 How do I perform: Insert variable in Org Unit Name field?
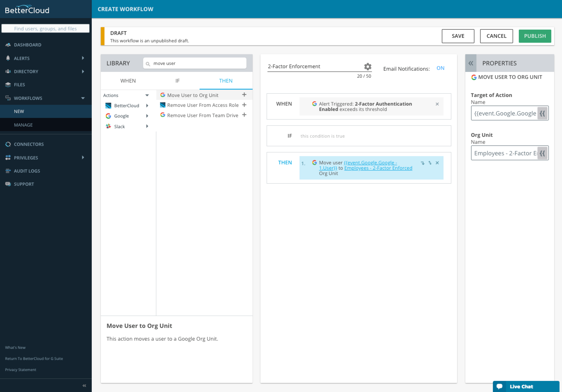(542, 153)
